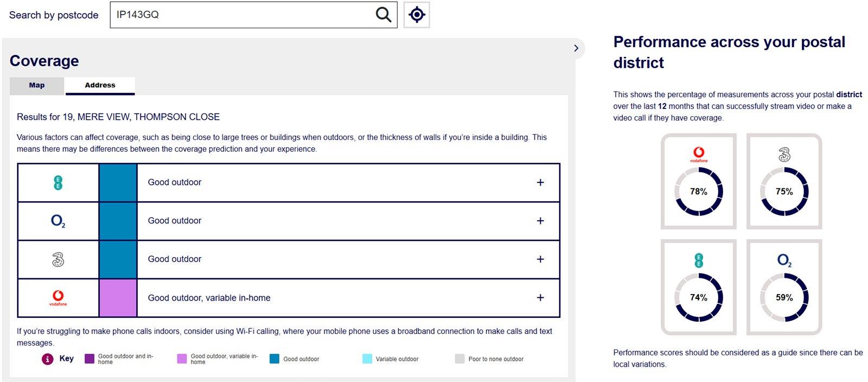Screen dimensions: 868x382
Task: Click the Three 75% performance card
Action: pyautogui.click(x=784, y=181)
